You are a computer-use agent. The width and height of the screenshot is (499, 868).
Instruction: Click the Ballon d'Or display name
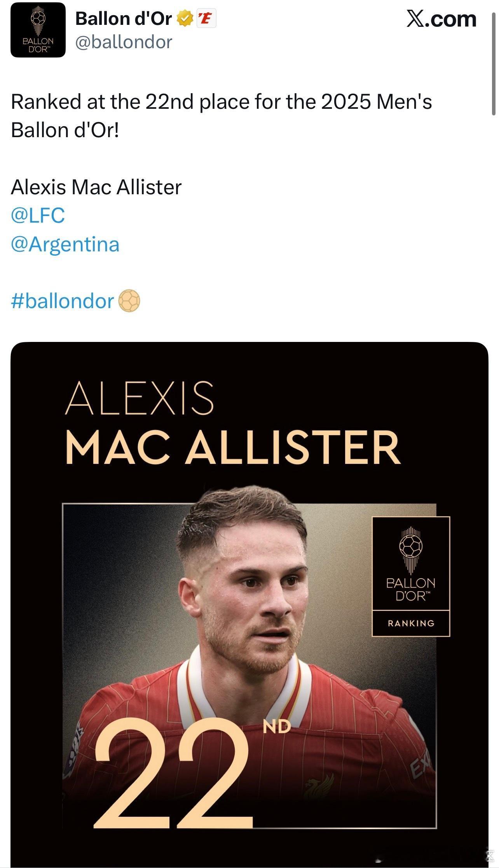pyautogui.click(x=124, y=19)
